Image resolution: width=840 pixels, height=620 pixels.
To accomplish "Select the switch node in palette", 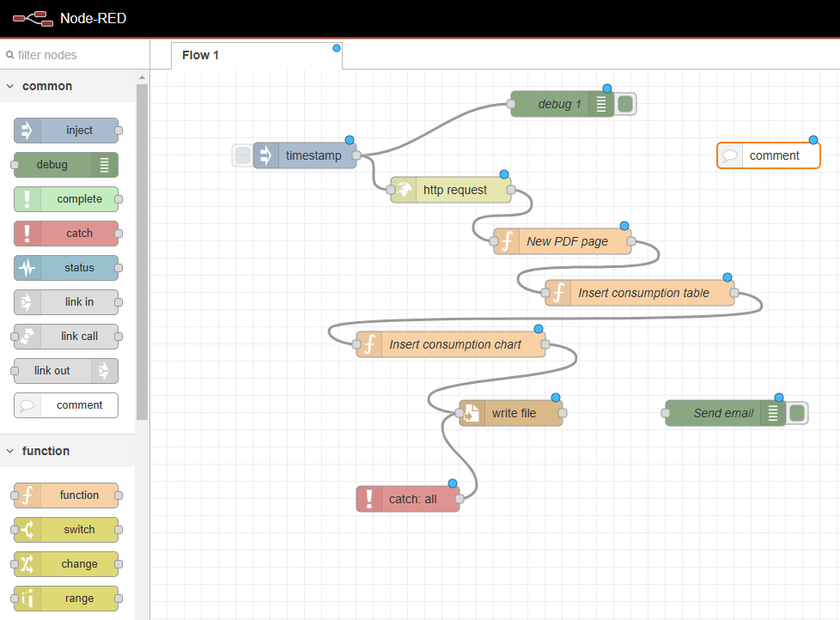I will 66,530.
